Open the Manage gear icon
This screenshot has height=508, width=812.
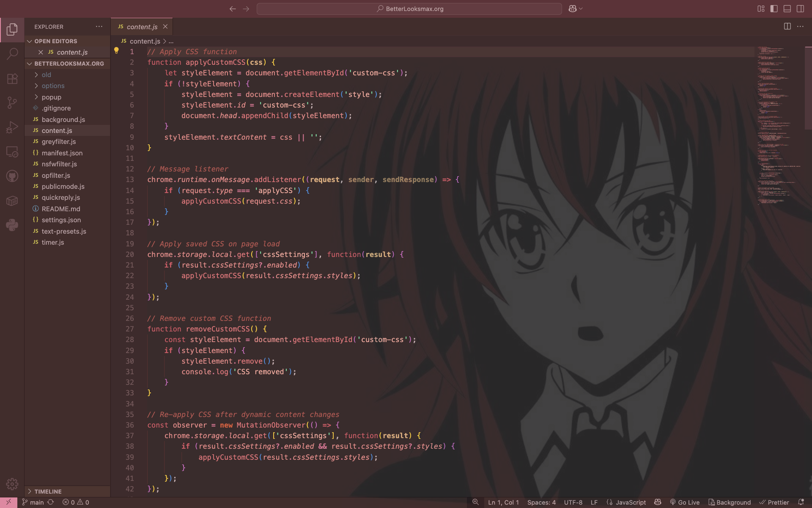point(12,484)
